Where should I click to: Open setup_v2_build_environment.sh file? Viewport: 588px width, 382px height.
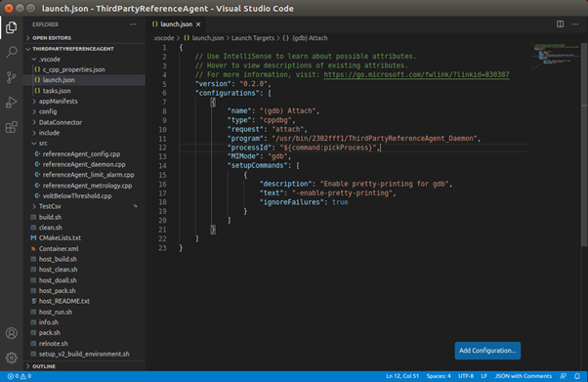pos(84,355)
